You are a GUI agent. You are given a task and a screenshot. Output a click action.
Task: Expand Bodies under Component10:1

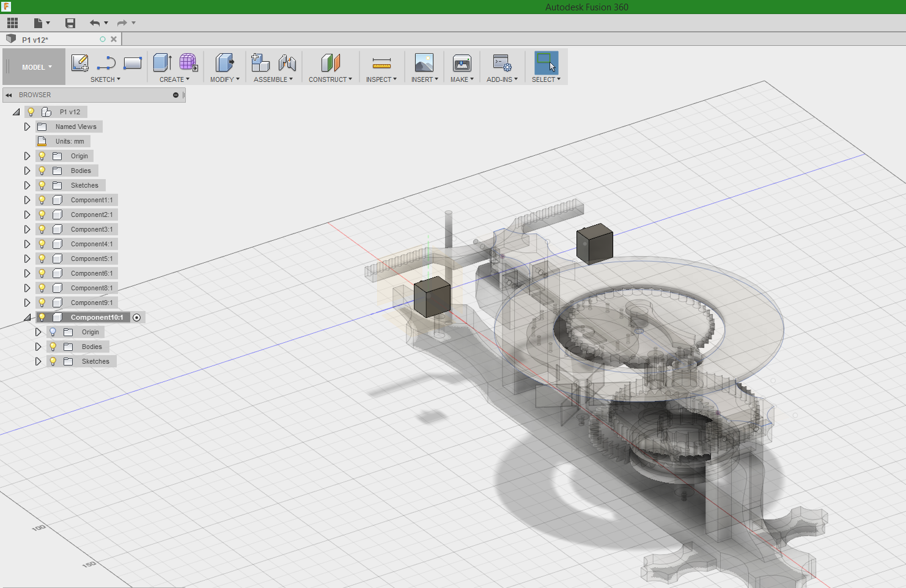point(38,347)
